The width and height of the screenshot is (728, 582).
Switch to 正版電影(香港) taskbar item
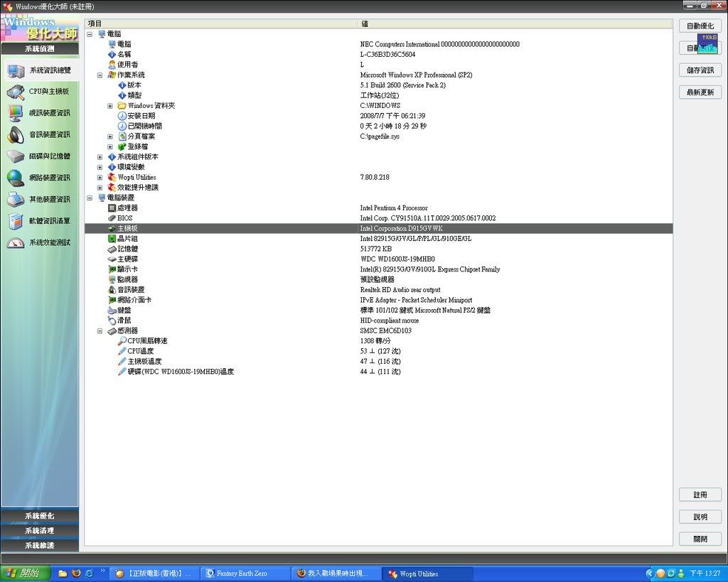point(155,573)
